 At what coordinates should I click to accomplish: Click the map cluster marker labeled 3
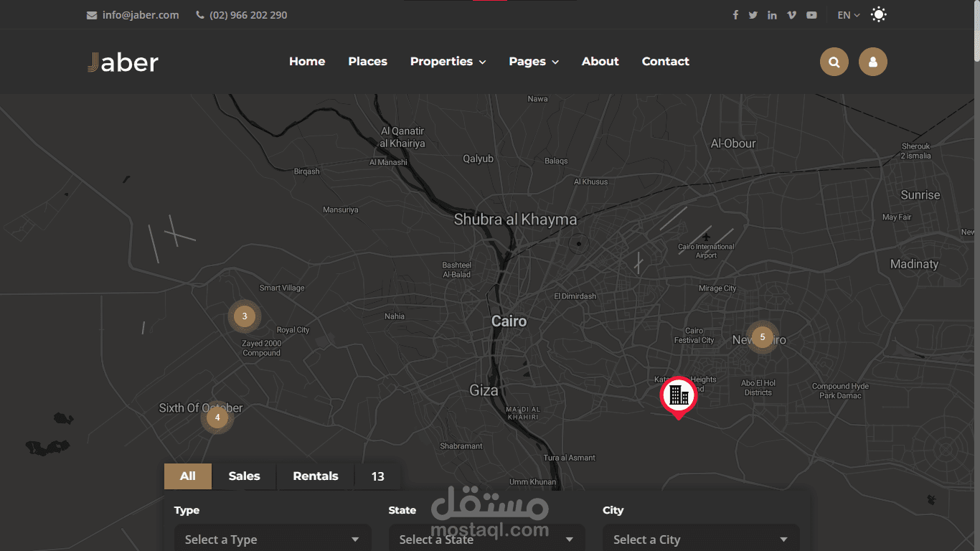tap(245, 316)
